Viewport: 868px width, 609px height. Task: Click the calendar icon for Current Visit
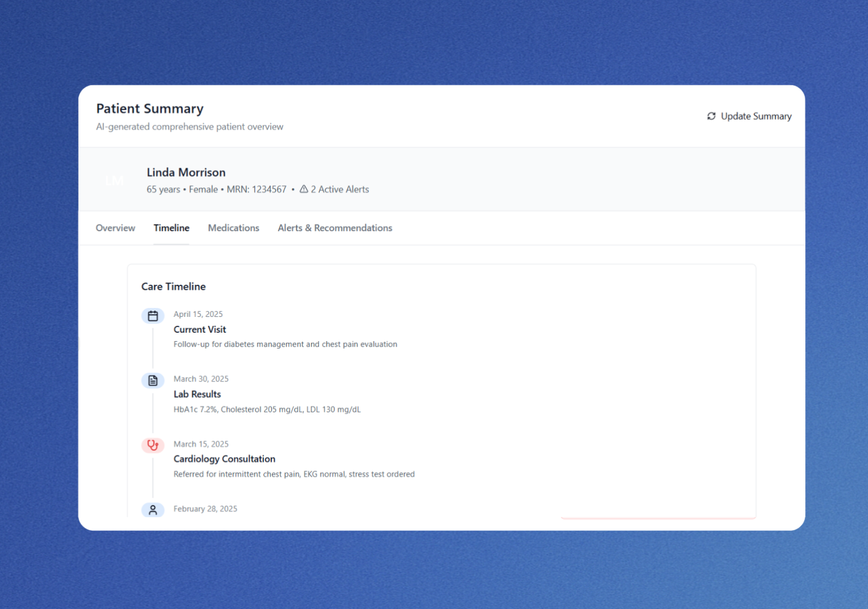click(153, 316)
